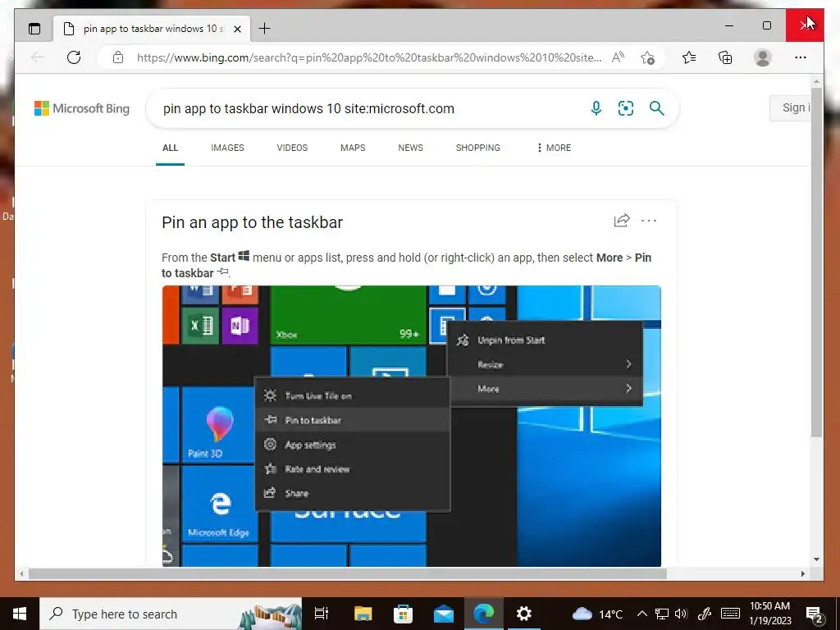
Task: Share the featured answer card
Action: pyautogui.click(x=622, y=220)
